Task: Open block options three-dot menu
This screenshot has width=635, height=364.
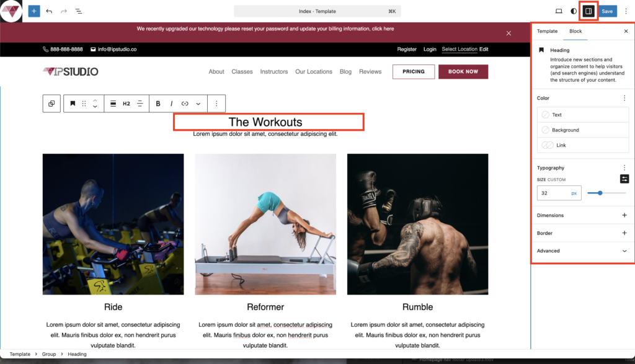Action: (216, 104)
